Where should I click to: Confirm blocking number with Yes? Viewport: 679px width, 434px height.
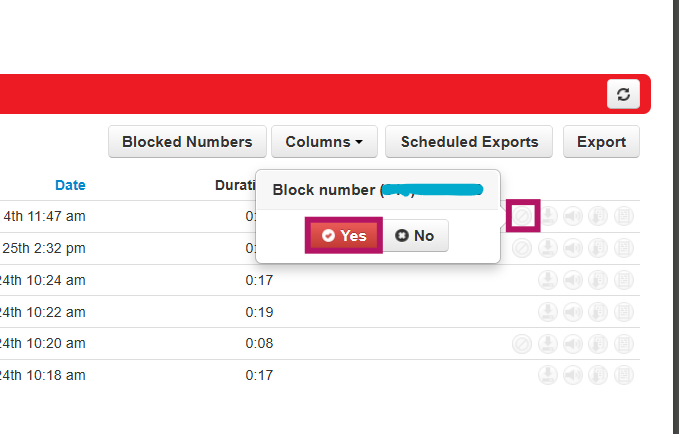coord(344,236)
